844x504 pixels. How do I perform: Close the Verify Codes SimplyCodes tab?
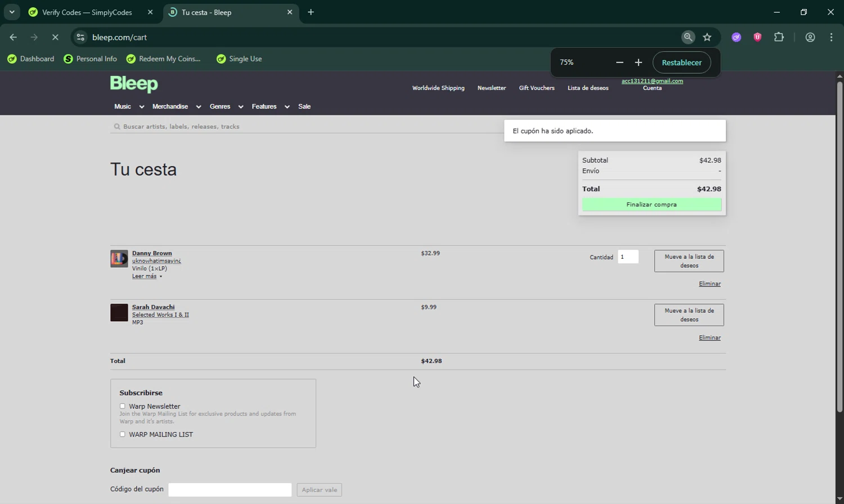click(x=150, y=12)
